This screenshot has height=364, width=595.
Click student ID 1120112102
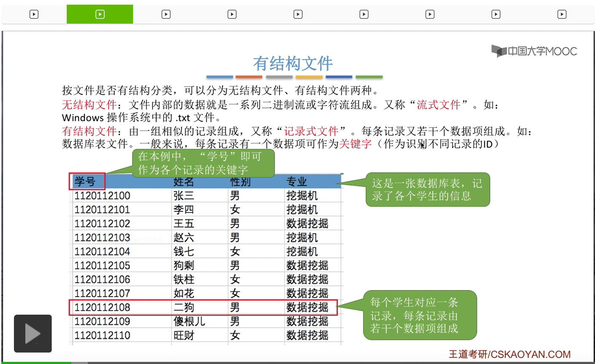coord(102,224)
